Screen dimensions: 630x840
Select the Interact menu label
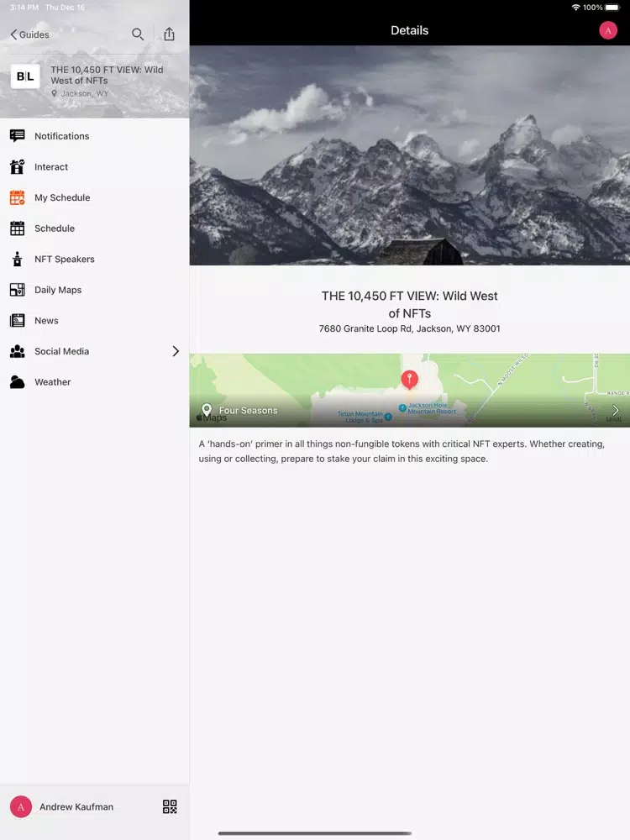(51, 166)
